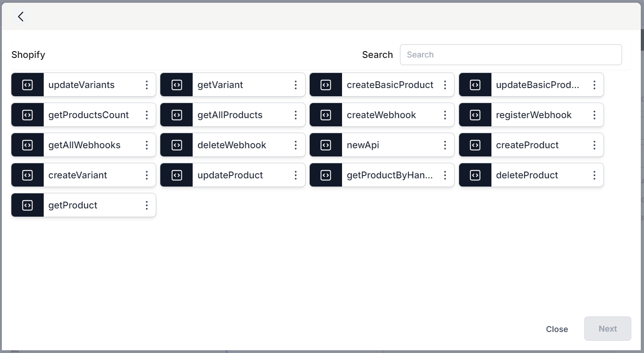Image resolution: width=644 pixels, height=353 pixels.
Task: Open the three-dot menu for getAllWebhooks
Action: [x=147, y=145]
